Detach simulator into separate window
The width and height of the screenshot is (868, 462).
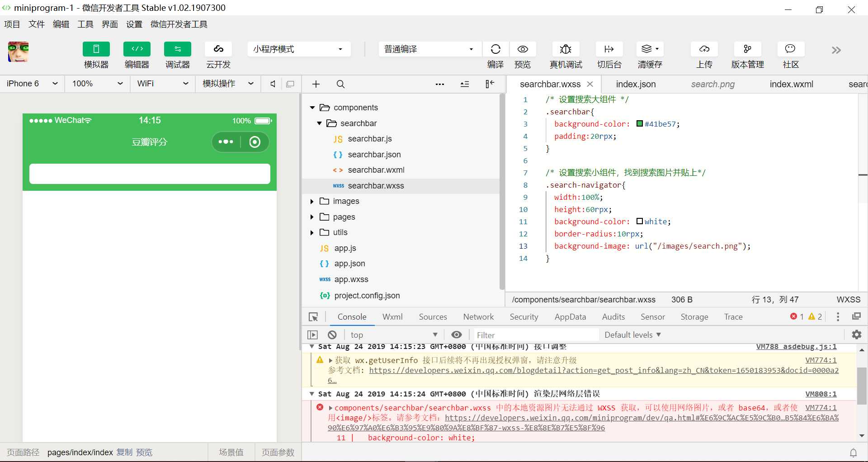[x=290, y=84]
